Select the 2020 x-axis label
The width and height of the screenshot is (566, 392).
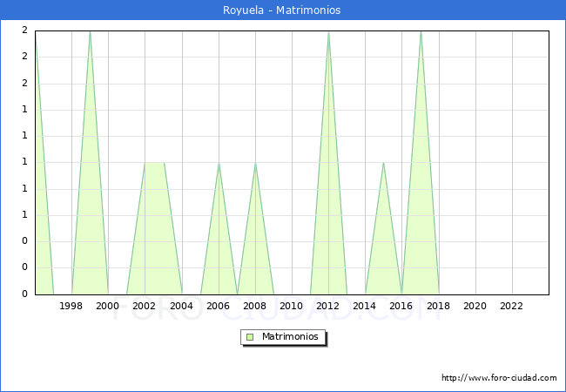point(475,306)
